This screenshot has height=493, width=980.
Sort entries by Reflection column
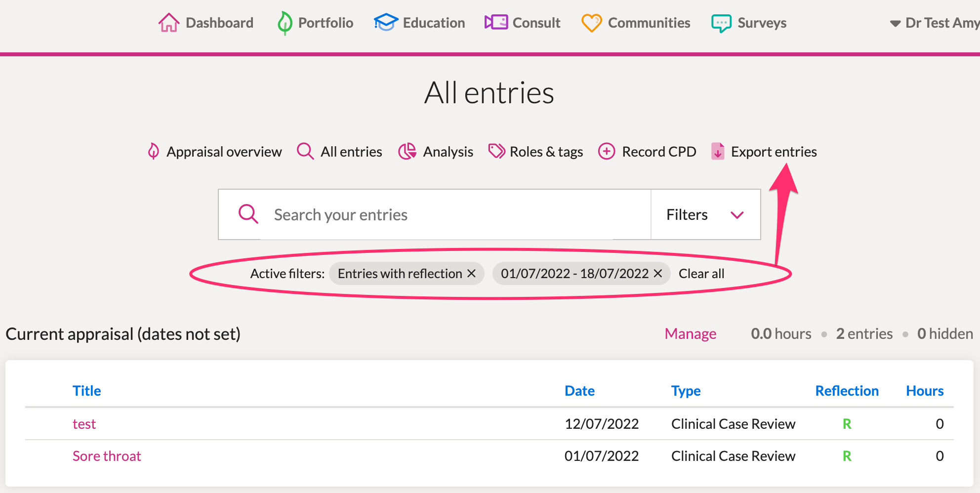847,391
